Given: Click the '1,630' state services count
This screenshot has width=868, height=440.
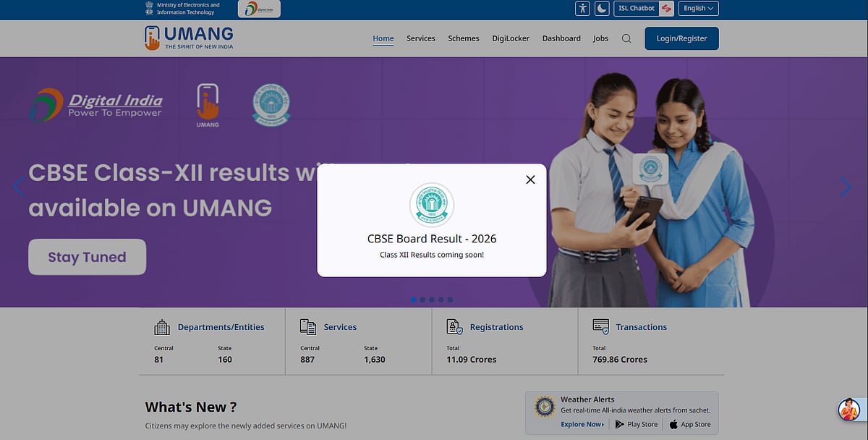Looking at the screenshot, I should tap(375, 359).
